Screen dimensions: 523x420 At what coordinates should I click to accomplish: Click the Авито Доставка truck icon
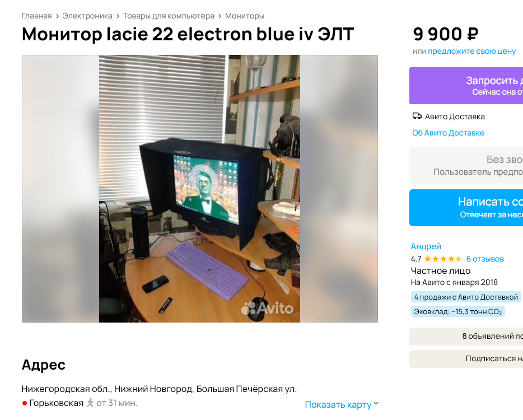pyautogui.click(x=417, y=116)
